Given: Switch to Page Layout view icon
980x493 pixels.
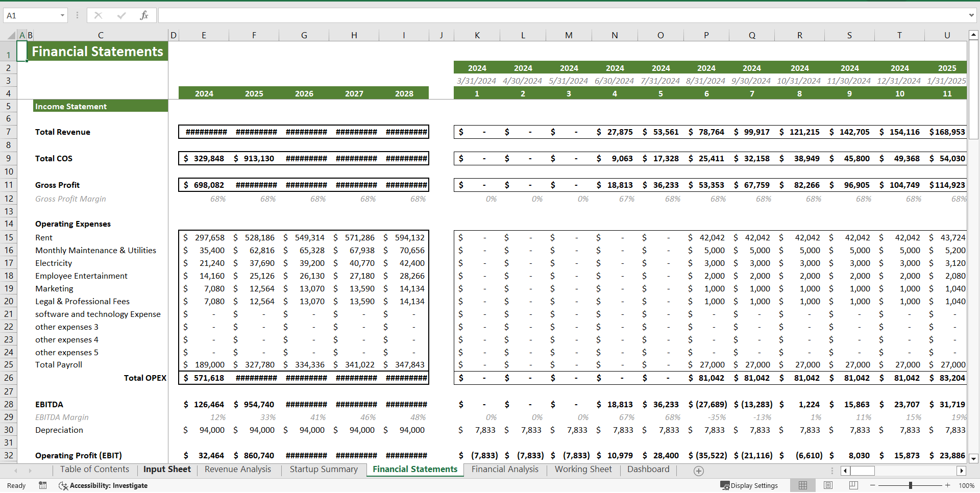Looking at the screenshot, I should click(x=828, y=485).
